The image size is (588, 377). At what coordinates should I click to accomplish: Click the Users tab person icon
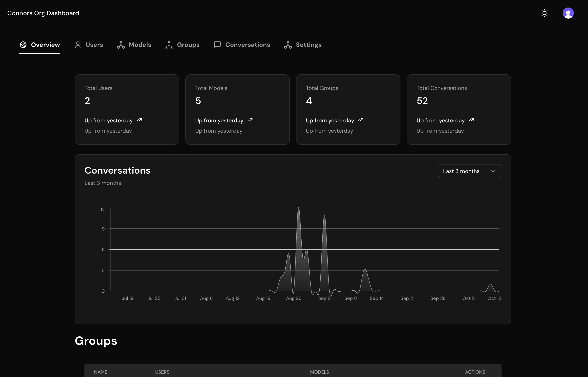[78, 44]
